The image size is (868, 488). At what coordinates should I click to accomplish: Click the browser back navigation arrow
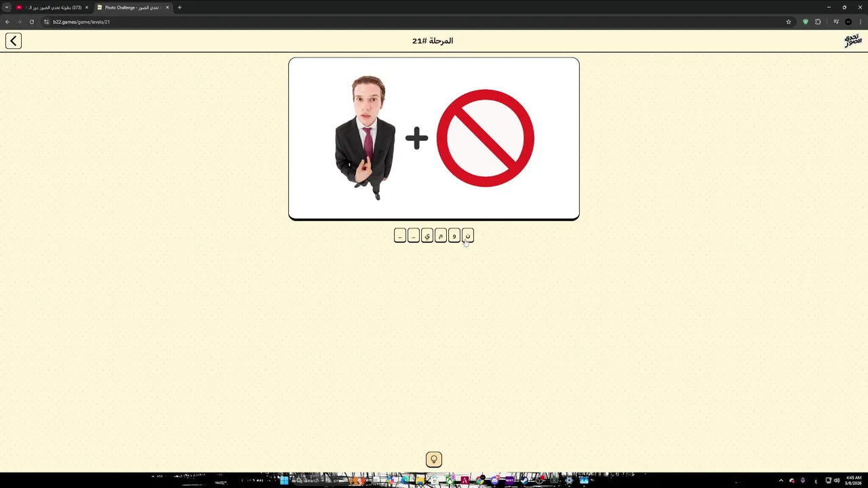(x=7, y=22)
